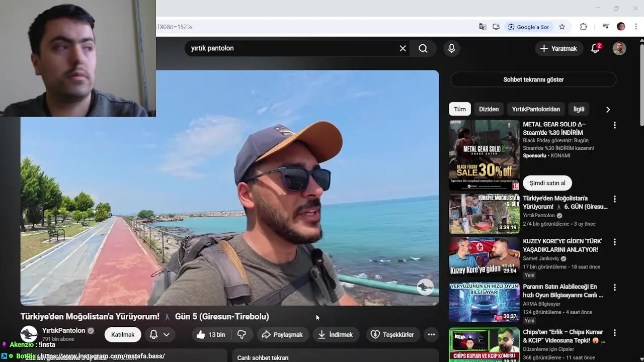Click the Katılmak join button
This screenshot has width=644, height=362.
pos(123,334)
